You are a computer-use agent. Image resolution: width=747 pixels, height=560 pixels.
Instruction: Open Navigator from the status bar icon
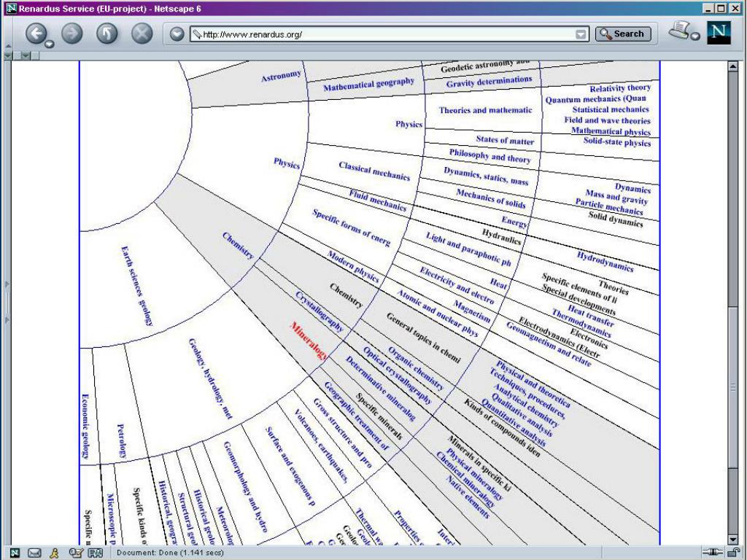pyautogui.click(x=15, y=553)
